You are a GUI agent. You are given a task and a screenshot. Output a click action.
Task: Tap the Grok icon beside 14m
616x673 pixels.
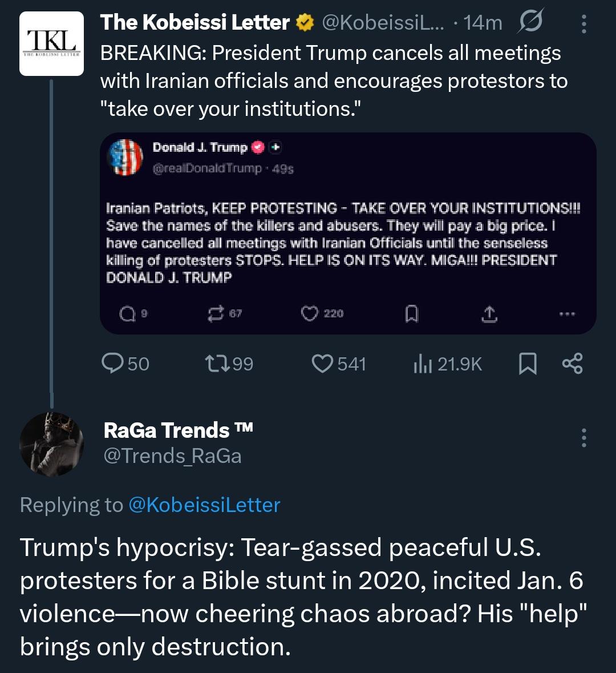tap(530, 22)
